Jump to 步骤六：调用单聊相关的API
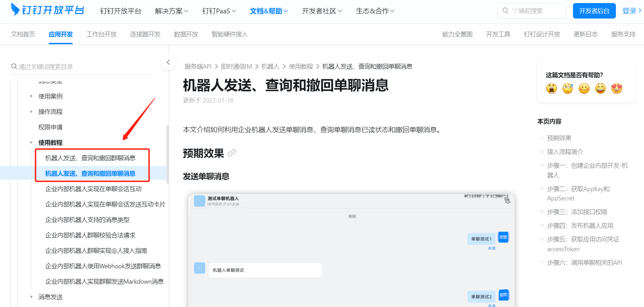The image size is (644, 307). 585,263
